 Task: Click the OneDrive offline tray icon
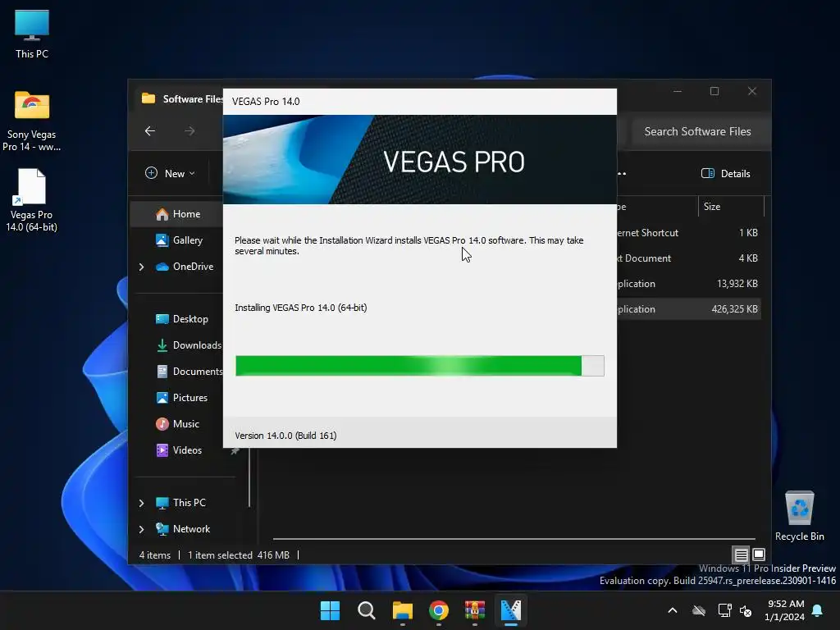click(699, 610)
